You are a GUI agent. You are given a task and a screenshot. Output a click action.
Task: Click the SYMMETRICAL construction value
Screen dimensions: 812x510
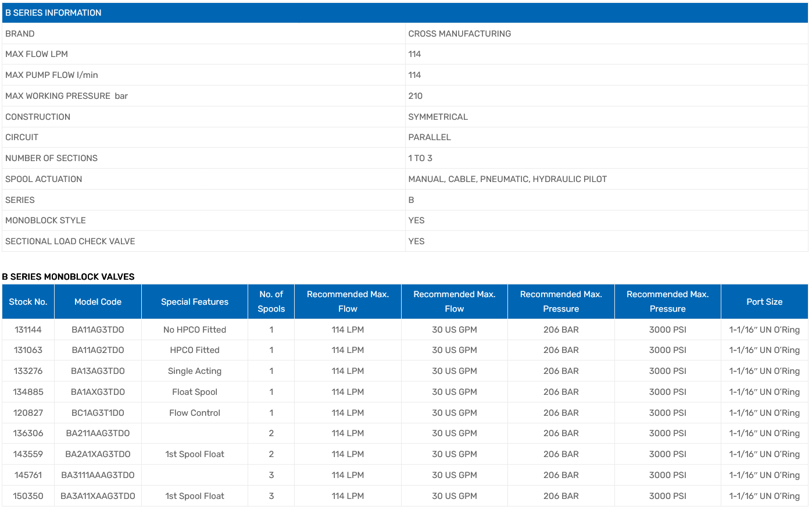pyautogui.click(x=438, y=117)
